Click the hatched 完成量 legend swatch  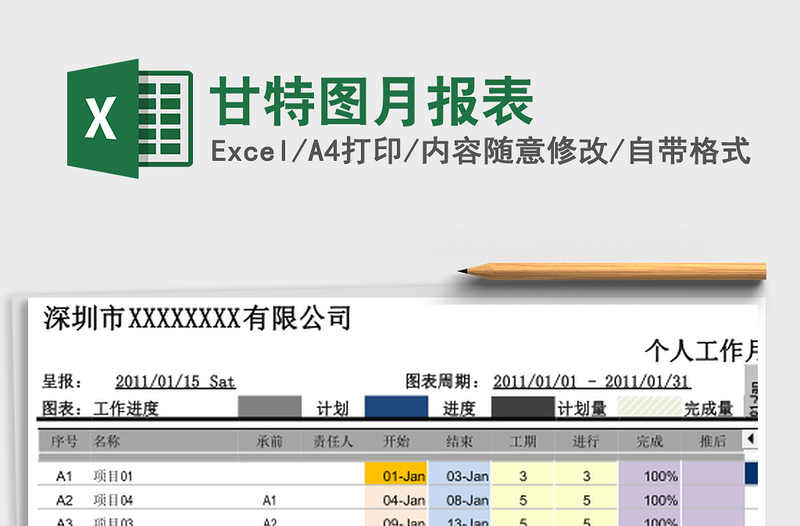coord(649,407)
